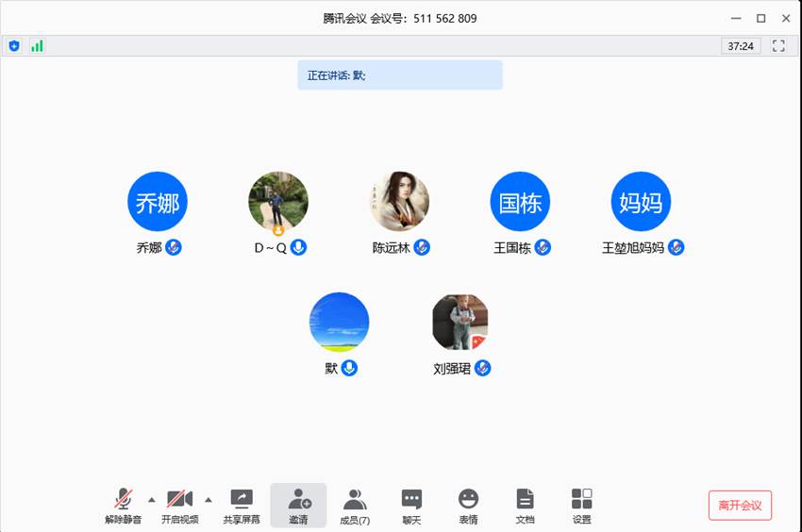Image resolution: width=802 pixels, height=532 pixels.
Task: Click the green network signal icon
Action: point(37,45)
